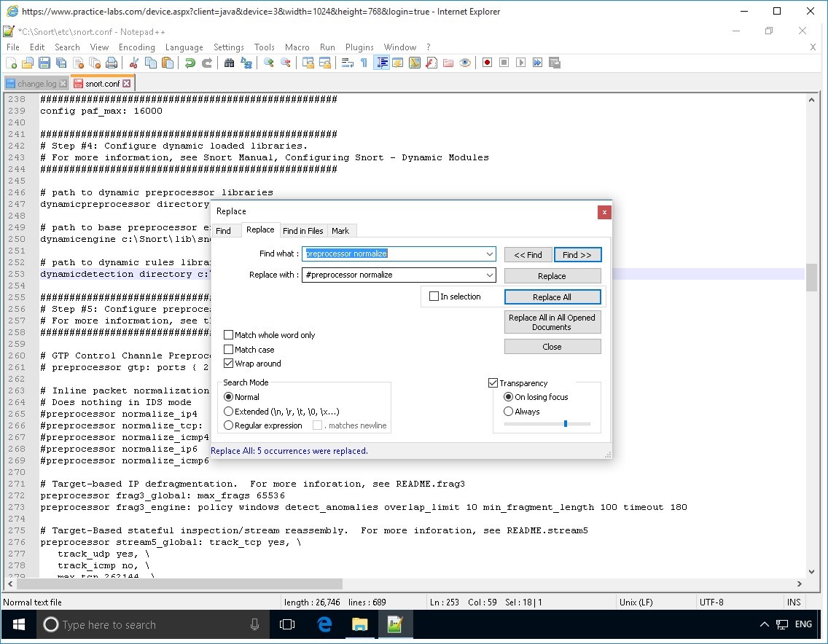Enable the Match case checkbox
The width and height of the screenshot is (828, 644).
[229, 350]
